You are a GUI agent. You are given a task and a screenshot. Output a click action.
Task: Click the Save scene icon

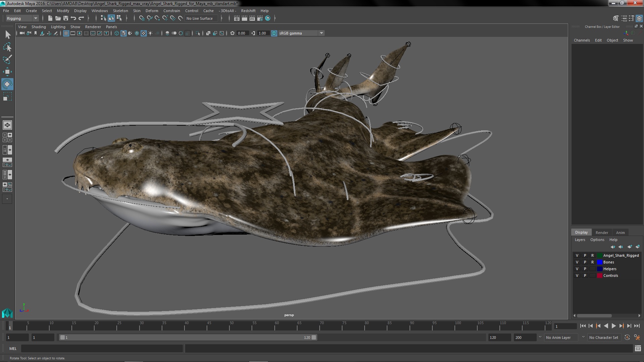[66, 18]
